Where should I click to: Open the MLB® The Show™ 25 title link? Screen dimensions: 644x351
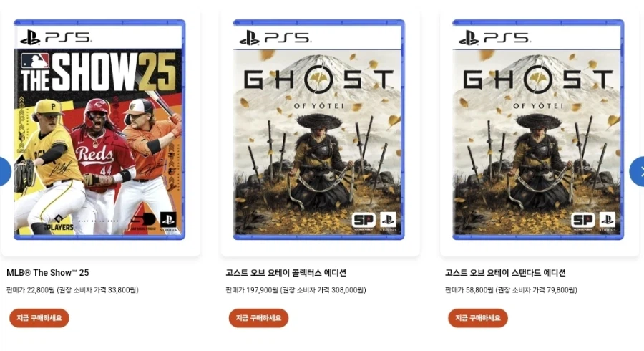click(48, 272)
